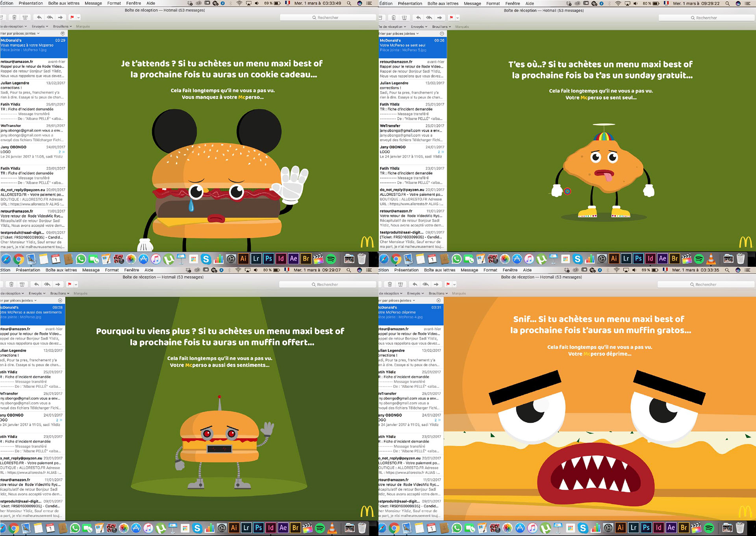756x536 pixels.
Task: Delete message in the muffin gratos Mail window
Action: (x=390, y=284)
